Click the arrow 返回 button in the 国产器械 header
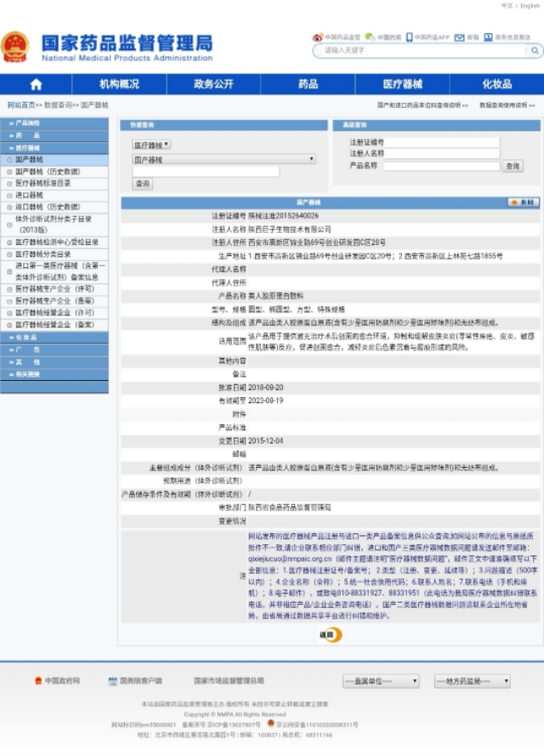Screen dimensions: 544x756 pyautogui.click(x=524, y=202)
